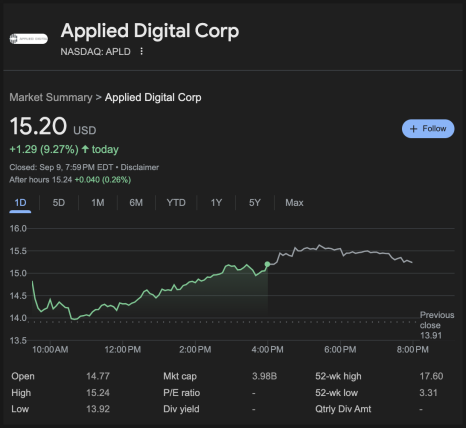Click the 52-wk high label
The width and height of the screenshot is (466, 428).
338,376
